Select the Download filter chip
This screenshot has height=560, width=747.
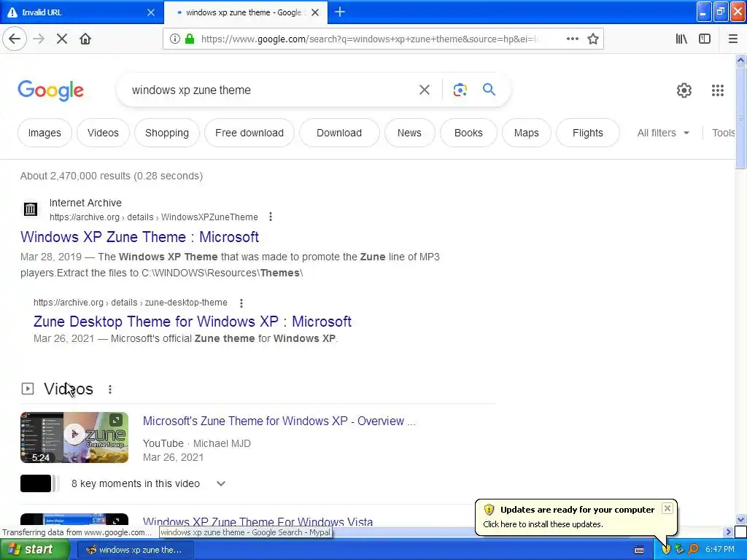pyautogui.click(x=339, y=133)
